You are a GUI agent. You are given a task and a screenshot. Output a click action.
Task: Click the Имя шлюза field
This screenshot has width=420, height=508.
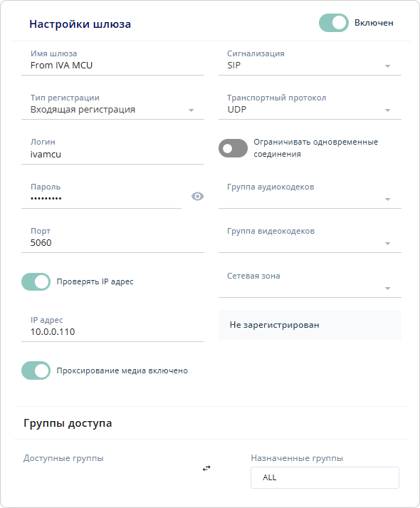pos(112,61)
